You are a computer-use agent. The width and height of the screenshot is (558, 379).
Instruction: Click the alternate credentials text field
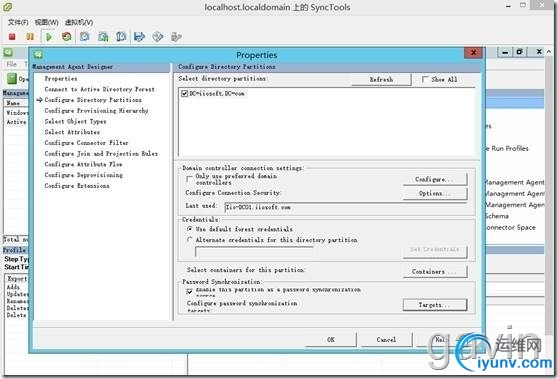[254, 251]
